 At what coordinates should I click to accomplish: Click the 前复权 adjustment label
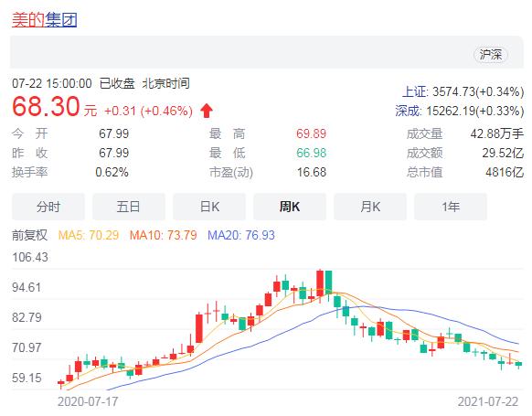point(29,235)
